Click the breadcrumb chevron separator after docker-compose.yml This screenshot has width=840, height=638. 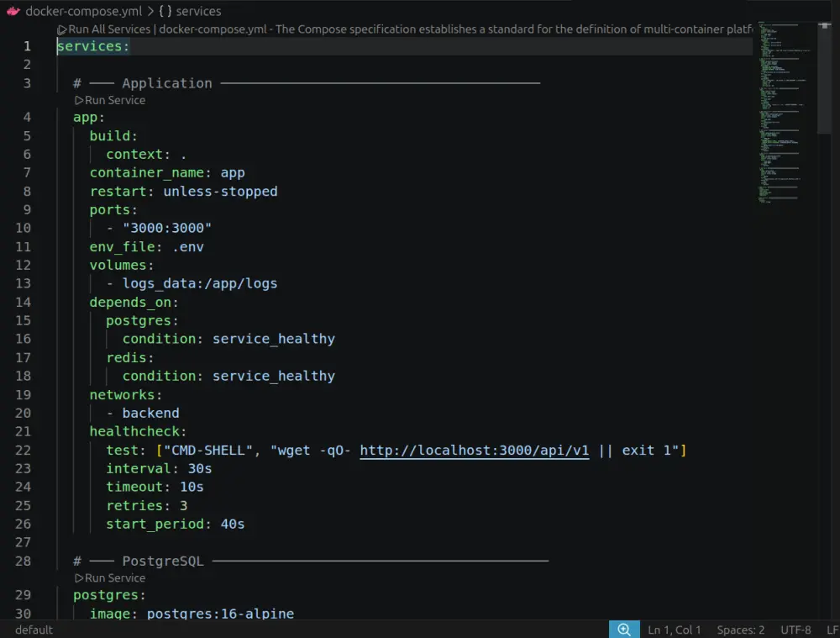coord(150,11)
